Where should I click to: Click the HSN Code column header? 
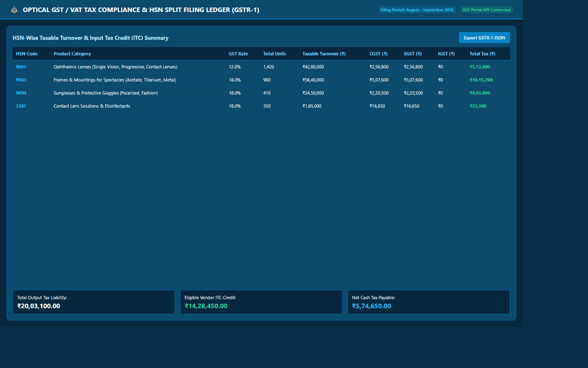[x=26, y=54]
